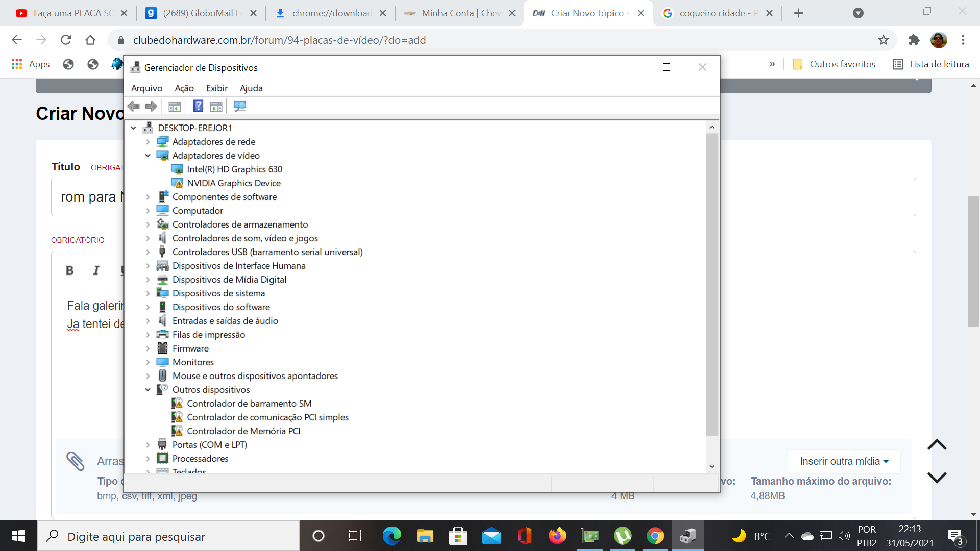Click the scan for hardware changes monitor icon
The image size is (980, 551).
[x=240, y=106]
